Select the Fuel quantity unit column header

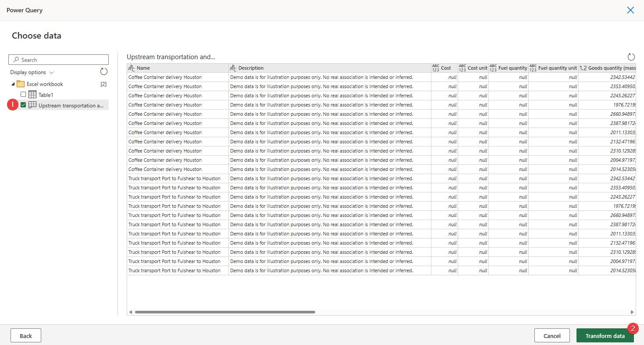click(x=553, y=68)
